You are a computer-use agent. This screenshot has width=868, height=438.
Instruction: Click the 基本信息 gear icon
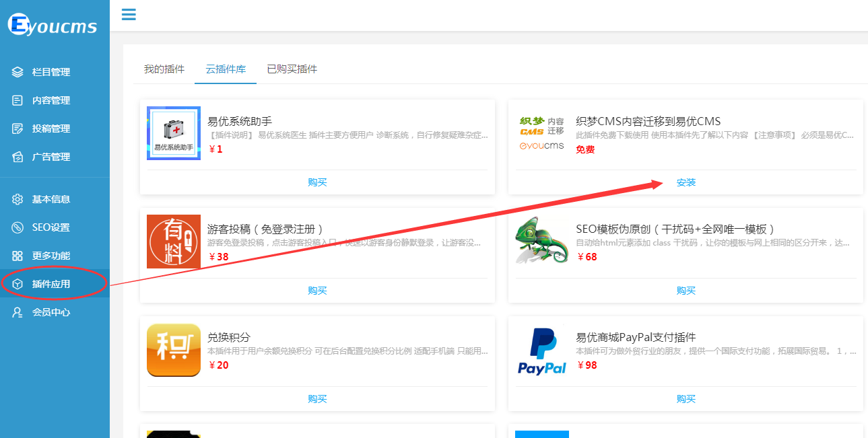tap(18, 199)
